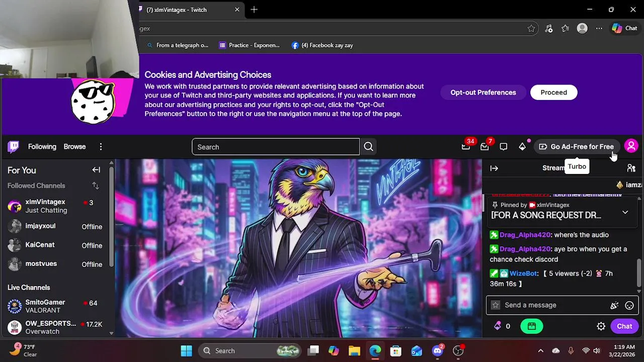644x362 pixels.
Task: Click the sidebar scrollbar down arrow
Action: (x=111, y=333)
